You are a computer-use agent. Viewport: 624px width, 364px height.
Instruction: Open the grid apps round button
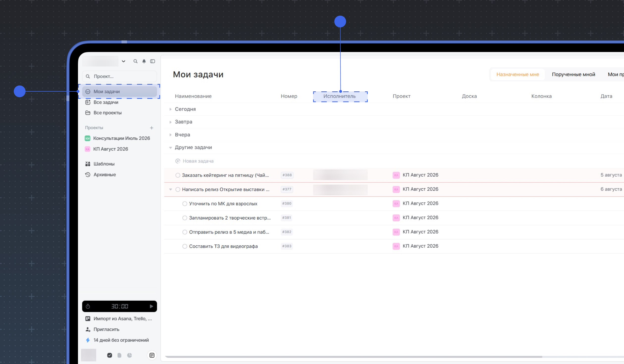[x=152, y=355]
